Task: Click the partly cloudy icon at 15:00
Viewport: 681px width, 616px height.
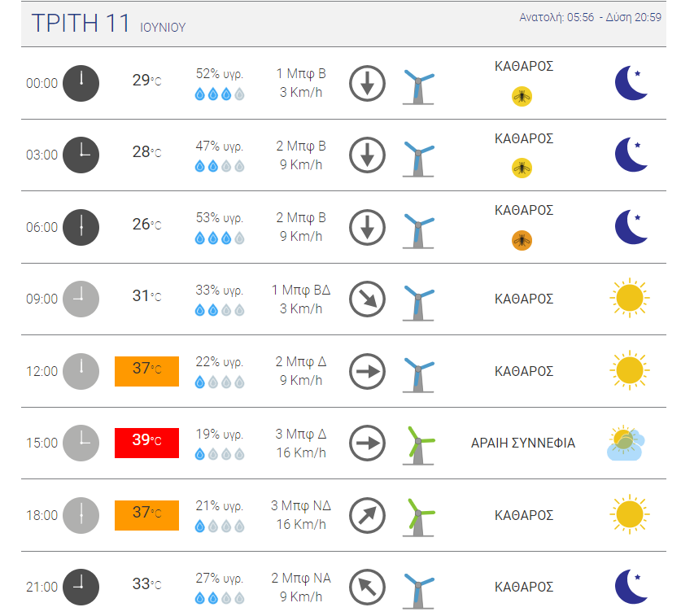Action: pos(625,443)
